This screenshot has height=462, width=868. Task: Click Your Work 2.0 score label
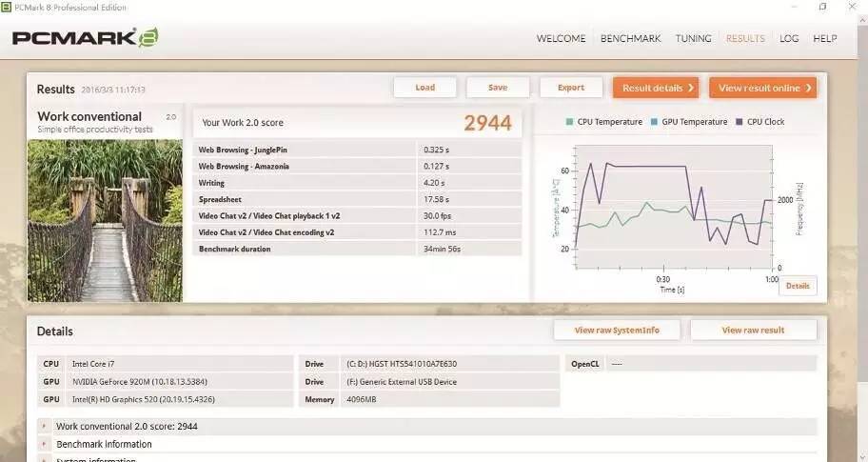coord(243,123)
